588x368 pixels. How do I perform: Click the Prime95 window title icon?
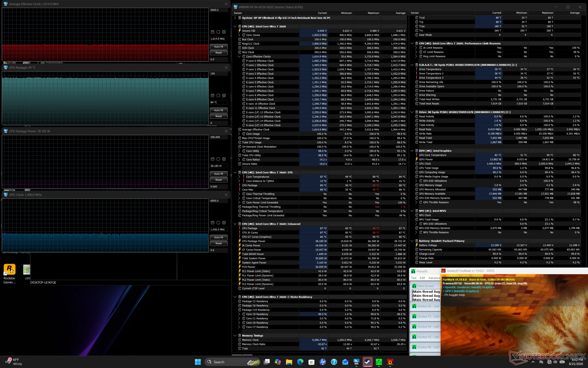tap(413, 271)
